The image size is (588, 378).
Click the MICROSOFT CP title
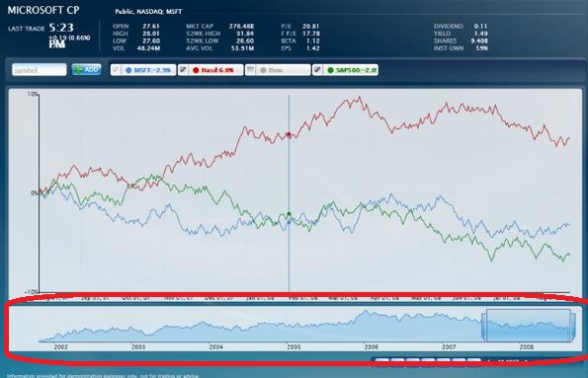pos(43,10)
